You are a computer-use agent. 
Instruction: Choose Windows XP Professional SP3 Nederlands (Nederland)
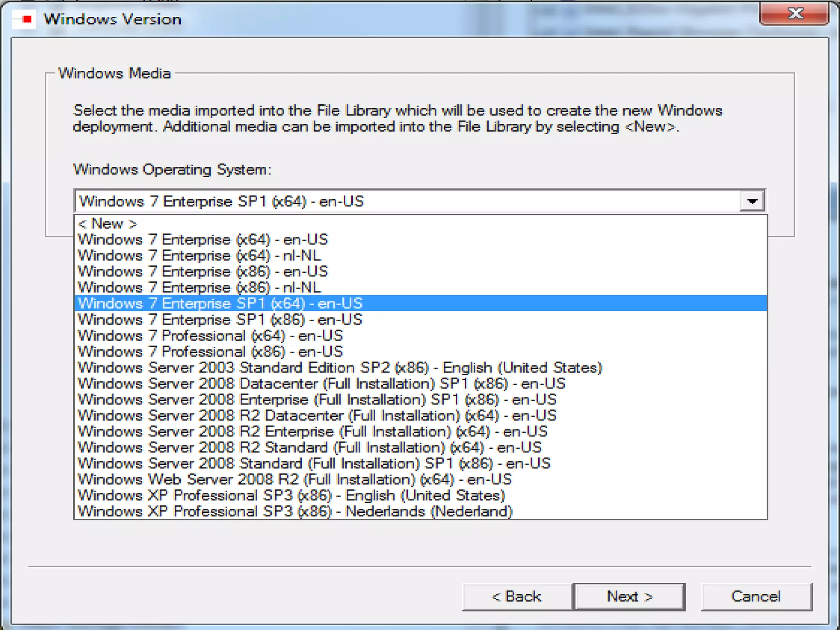click(420, 511)
